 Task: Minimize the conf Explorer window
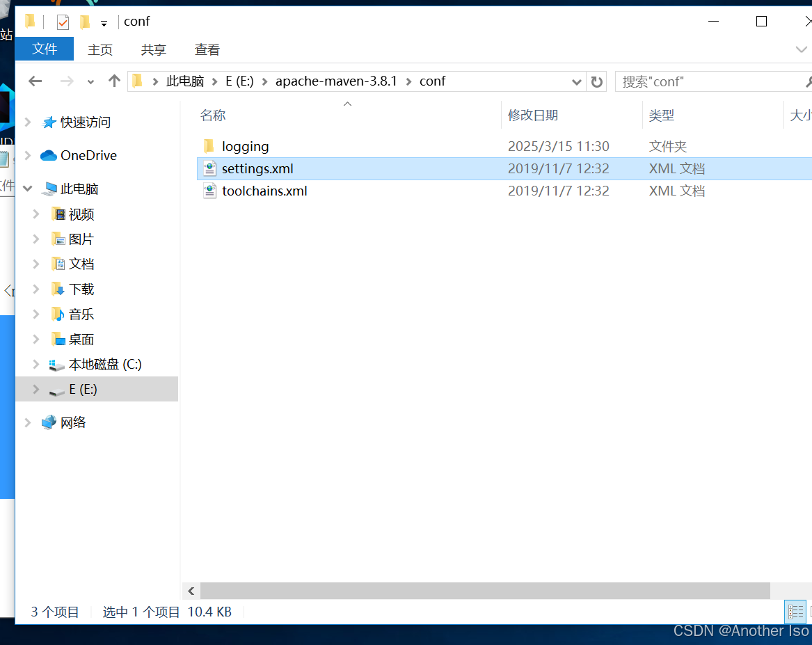(x=713, y=22)
